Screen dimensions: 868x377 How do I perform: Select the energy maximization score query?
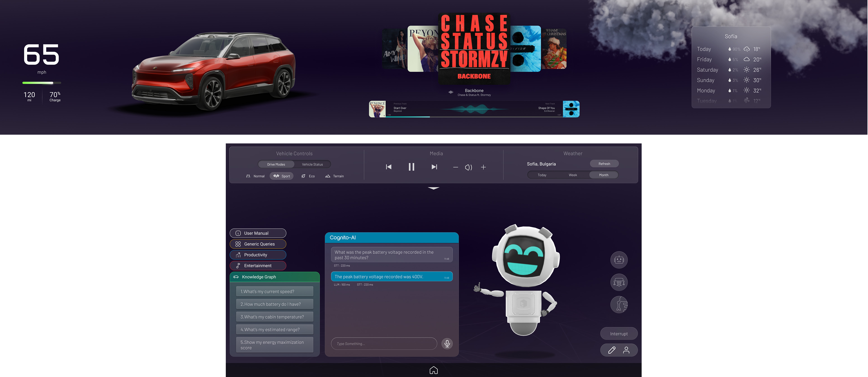(275, 345)
